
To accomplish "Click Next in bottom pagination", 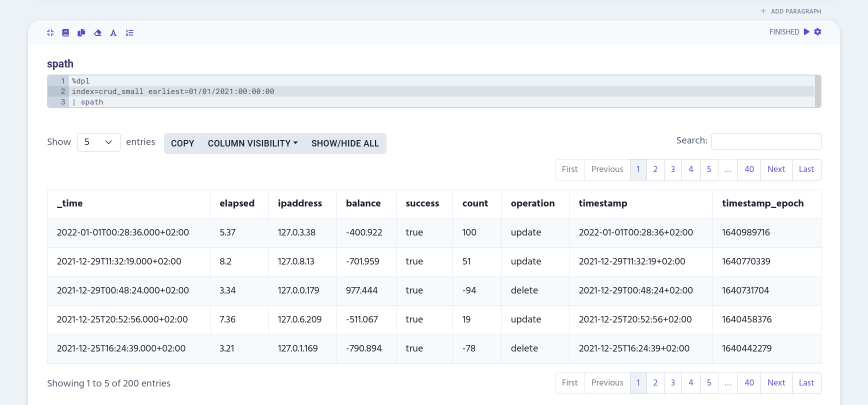I will 776,383.
